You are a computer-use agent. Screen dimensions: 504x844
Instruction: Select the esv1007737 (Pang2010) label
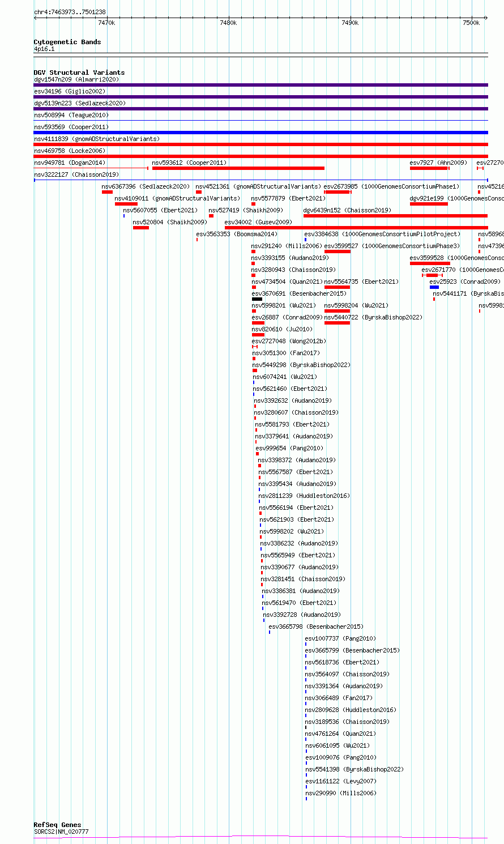(340, 638)
